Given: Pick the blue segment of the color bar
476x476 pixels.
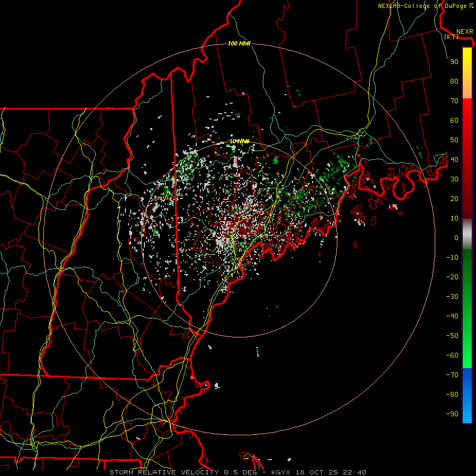Looking at the screenshot, I should pyautogui.click(x=467, y=396).
